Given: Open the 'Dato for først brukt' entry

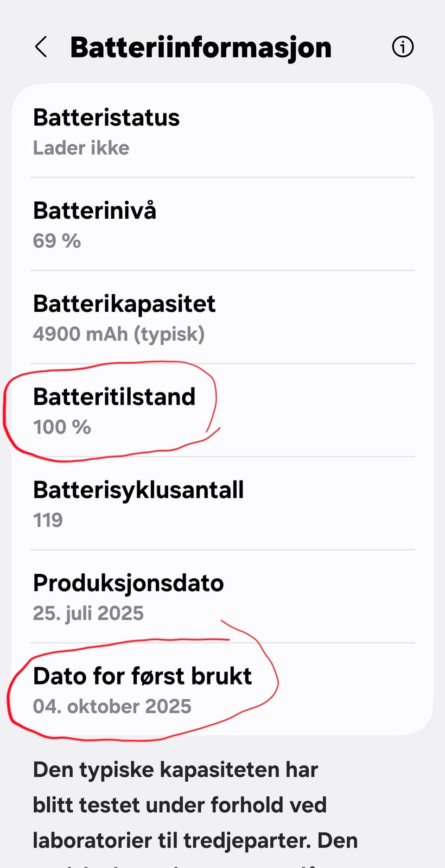Looking at the screenshot, I should [222, 690].
